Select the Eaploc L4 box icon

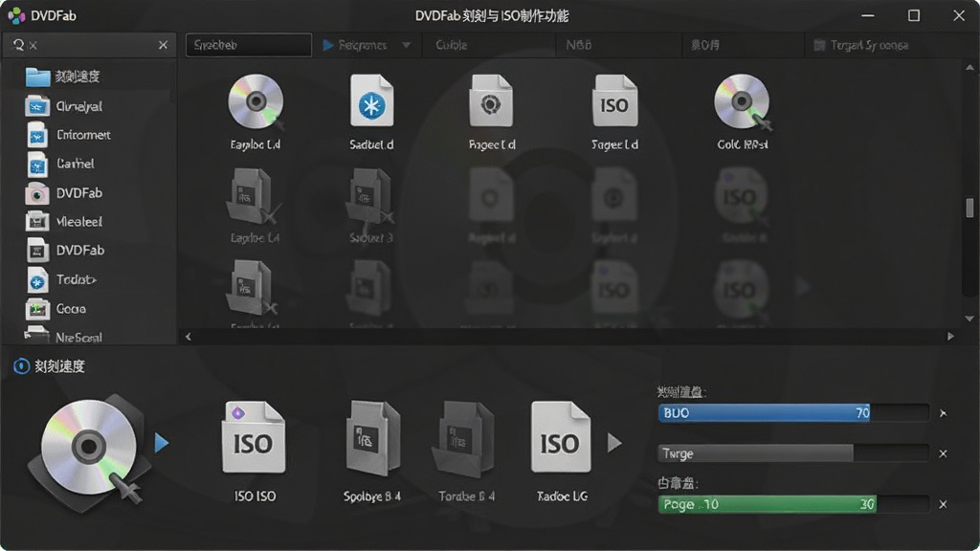[253, 196]
